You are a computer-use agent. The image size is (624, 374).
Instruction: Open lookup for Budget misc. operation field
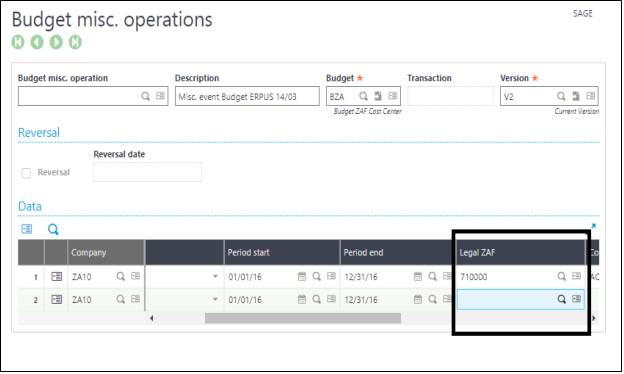146,96
